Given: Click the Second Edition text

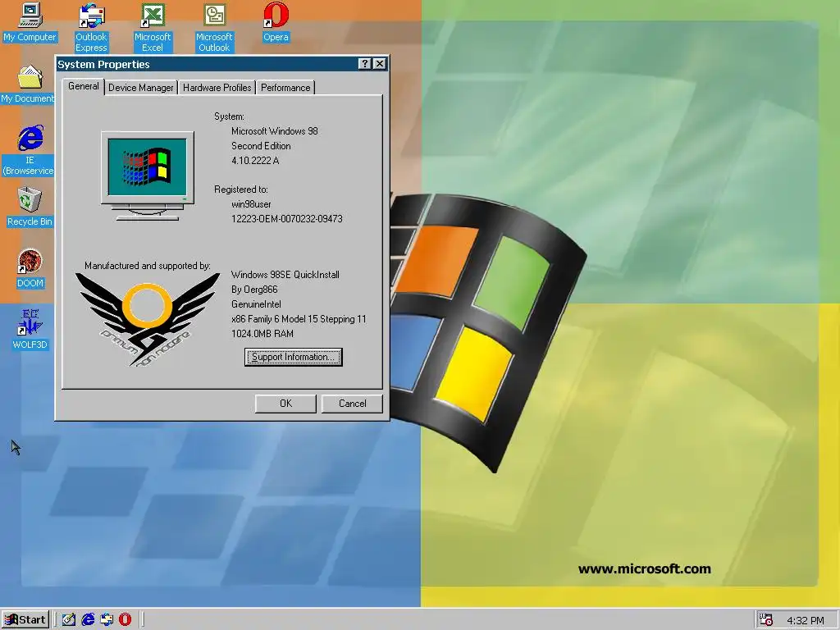Looking at the screenshot, I should coord(261,146).
